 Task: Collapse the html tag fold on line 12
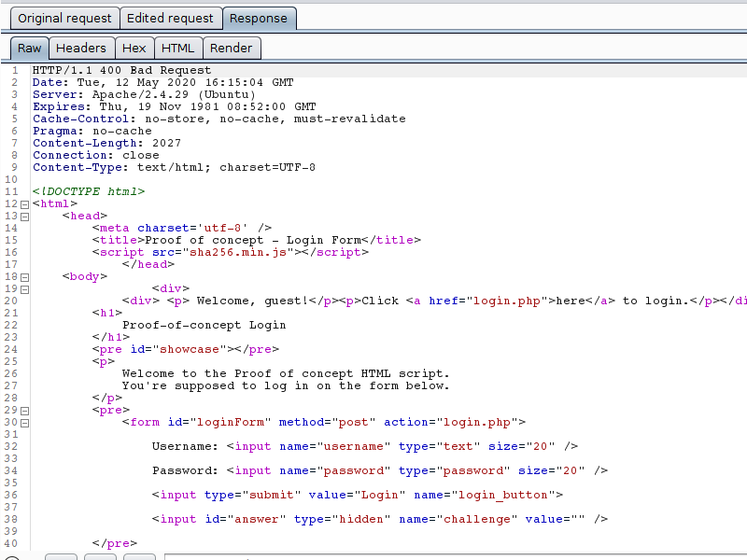[x=24, y=204]
